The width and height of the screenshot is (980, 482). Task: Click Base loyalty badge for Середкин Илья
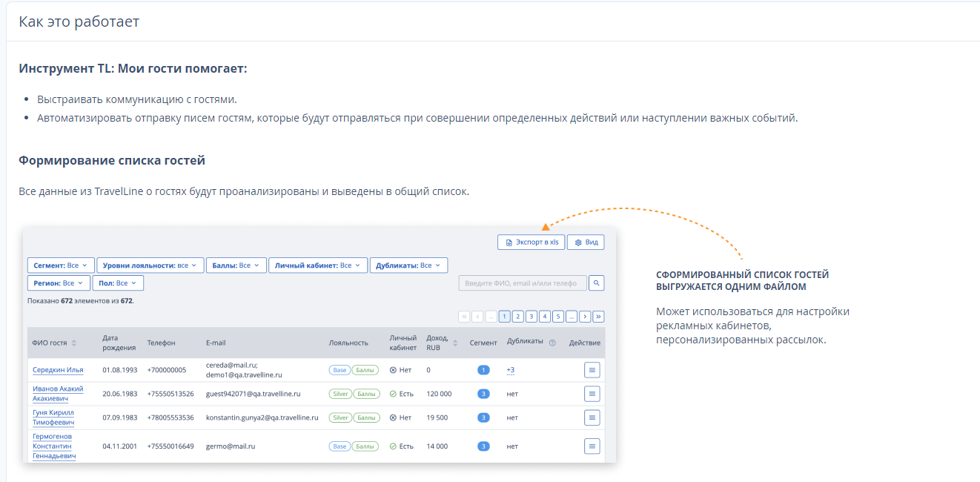coord(340,370)
